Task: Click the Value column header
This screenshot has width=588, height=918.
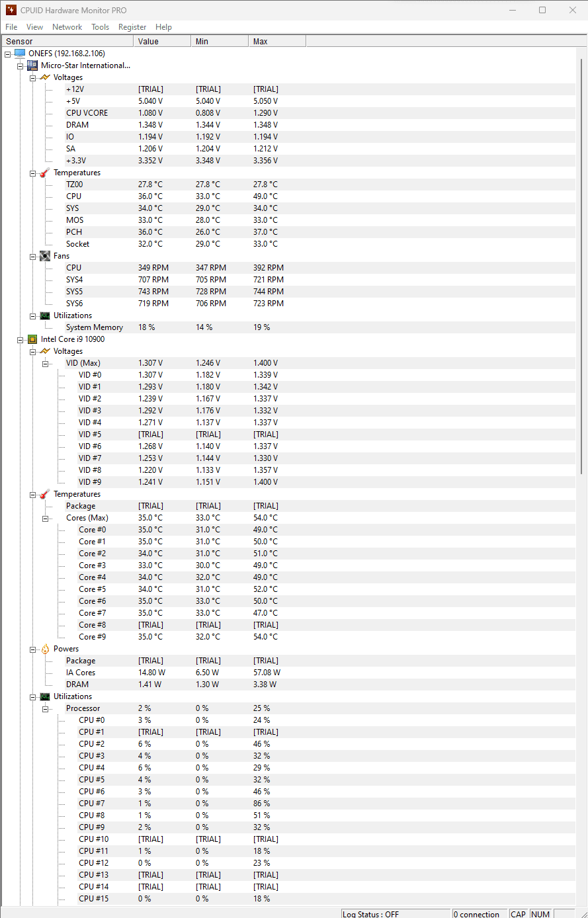Action: (162, 41)
